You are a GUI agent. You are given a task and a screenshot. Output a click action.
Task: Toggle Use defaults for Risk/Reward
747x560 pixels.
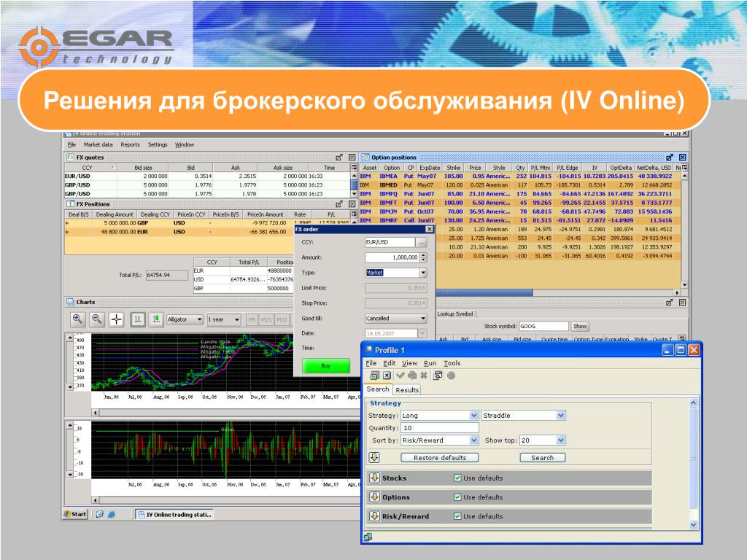click(x=457, y=516)
